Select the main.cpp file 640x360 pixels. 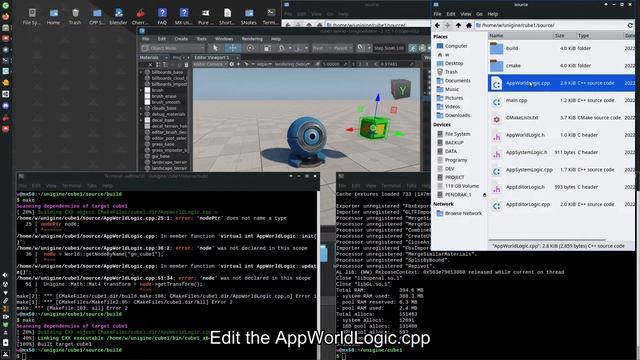(x=561, y=100)
